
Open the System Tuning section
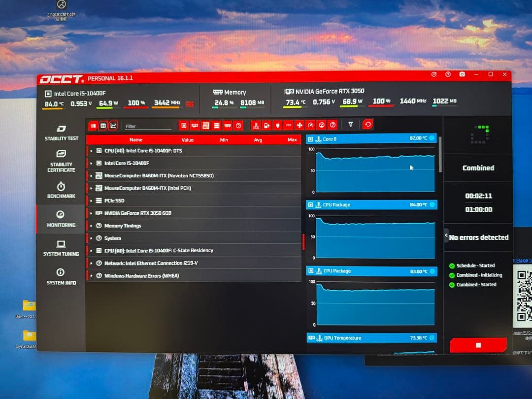[61, 248]
